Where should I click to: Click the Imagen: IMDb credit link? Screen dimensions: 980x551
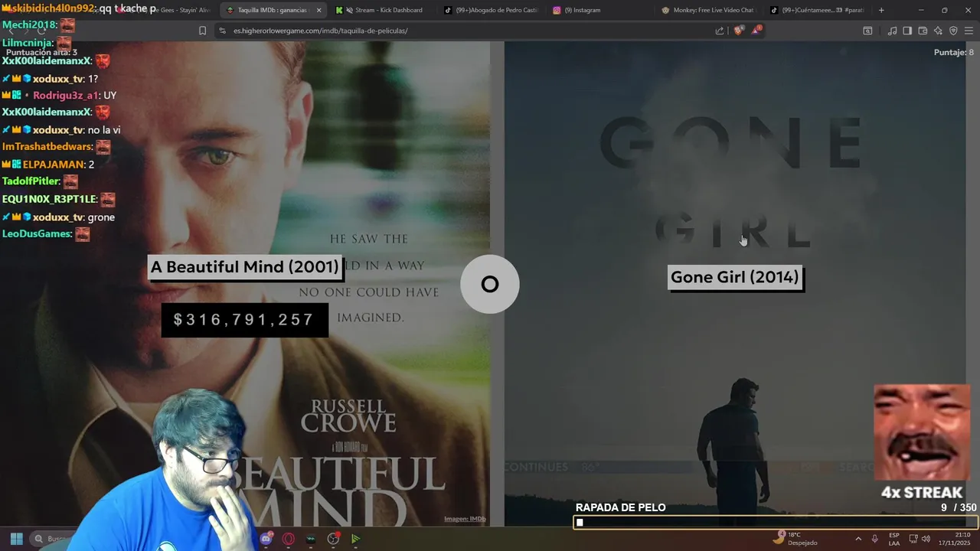[465, 519]
